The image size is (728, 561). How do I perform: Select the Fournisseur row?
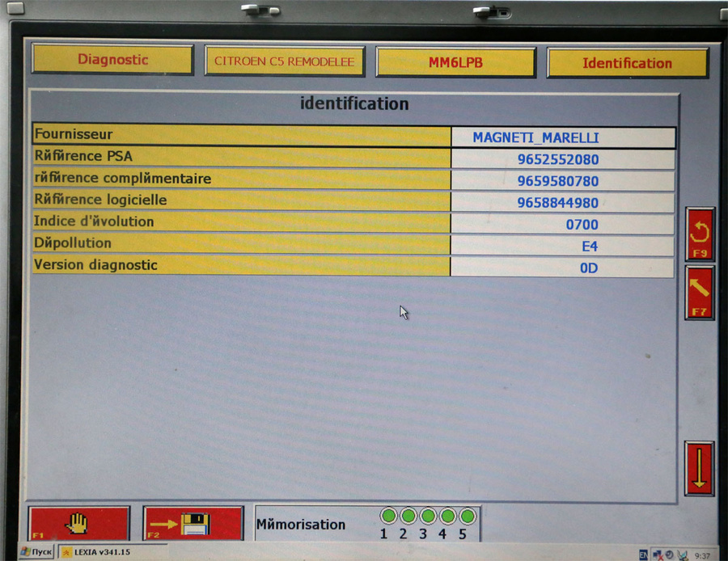353,136
